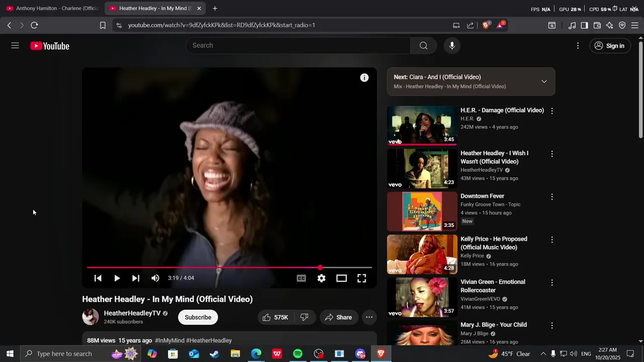Switch to the Anthony Hamilton - Charlene tab
The width and height of the screenshot is (644, 362).
point(52,9)
